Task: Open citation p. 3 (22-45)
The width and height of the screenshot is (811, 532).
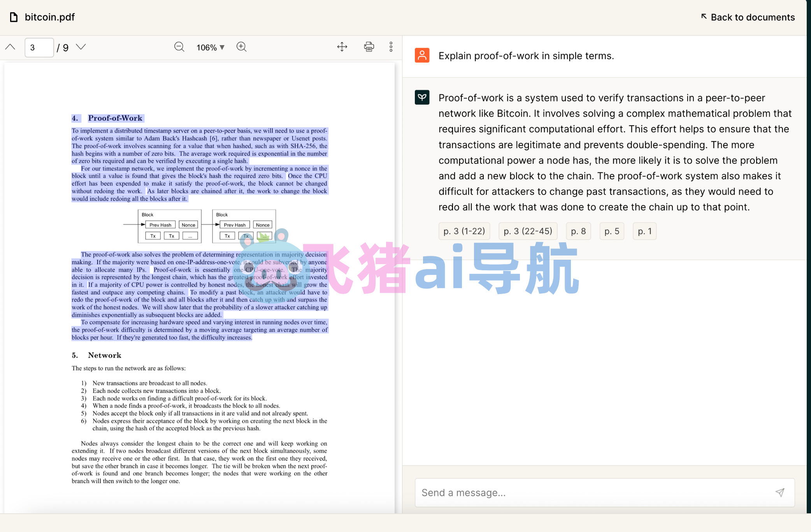Action: [x=528, y=231]
